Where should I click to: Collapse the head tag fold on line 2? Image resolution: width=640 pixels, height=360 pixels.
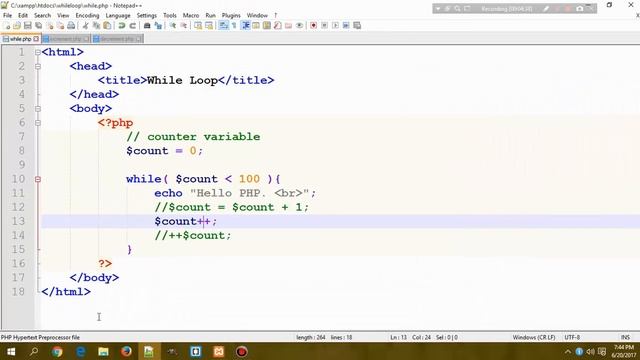click(38, 66)
